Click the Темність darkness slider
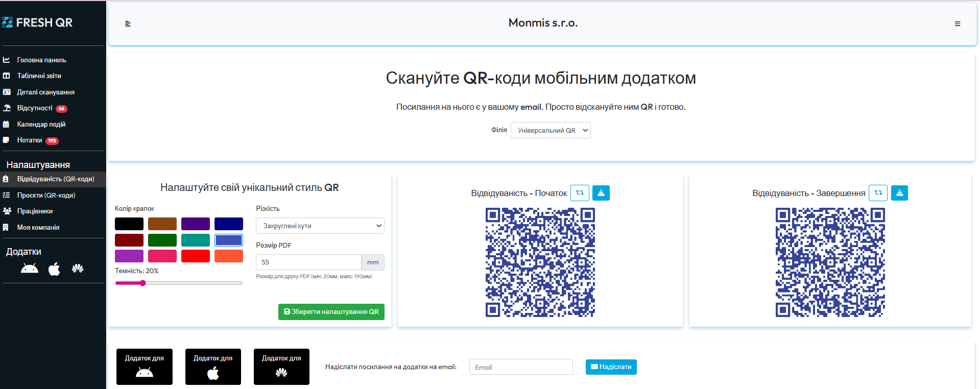Image resolution: width=980 pixels, height=389 pixels. [x=179, y=283]
